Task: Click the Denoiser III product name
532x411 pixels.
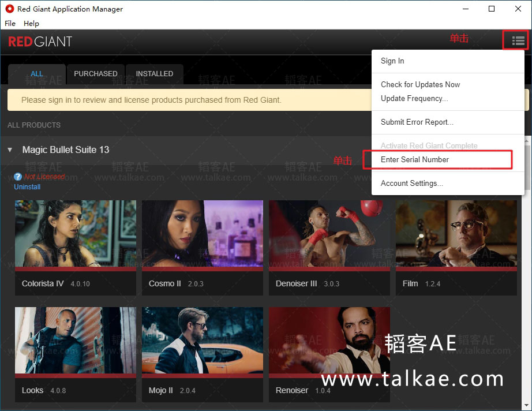Action: point(297,284)
